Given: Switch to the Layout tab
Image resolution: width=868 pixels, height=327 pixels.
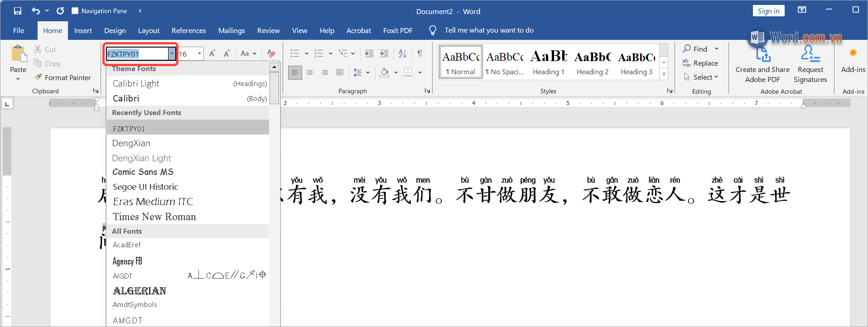Looking at the screenshot, I should (149, 30).
